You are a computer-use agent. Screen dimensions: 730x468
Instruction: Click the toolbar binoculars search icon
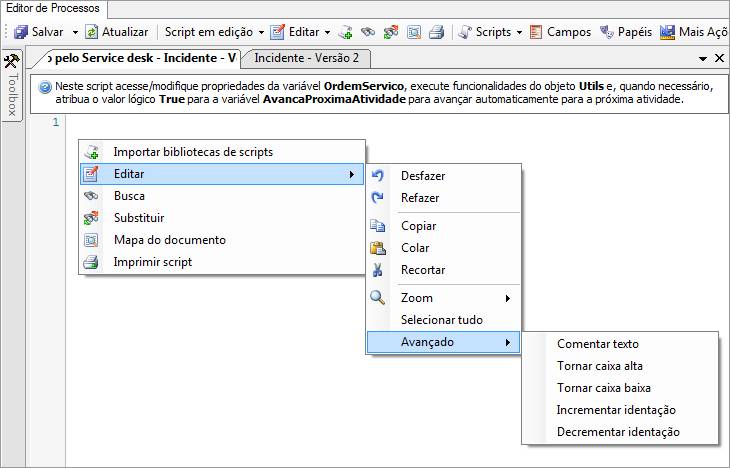pos(368,32)
